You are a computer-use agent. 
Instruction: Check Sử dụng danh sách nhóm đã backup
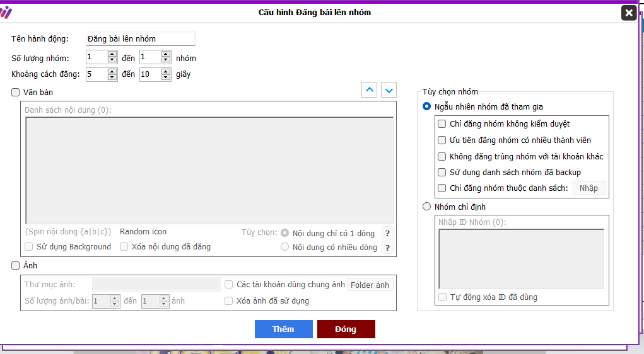pyautogui.click(x=442, y=172)
